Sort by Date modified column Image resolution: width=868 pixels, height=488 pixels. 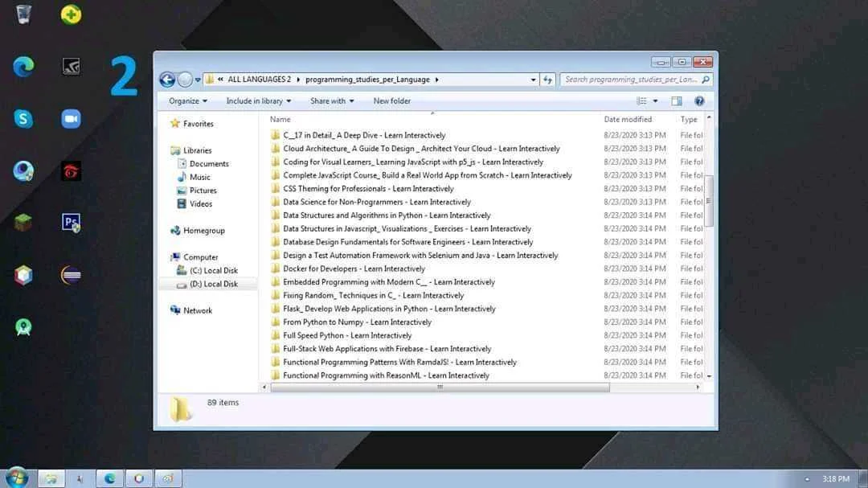tap(628, 119)
